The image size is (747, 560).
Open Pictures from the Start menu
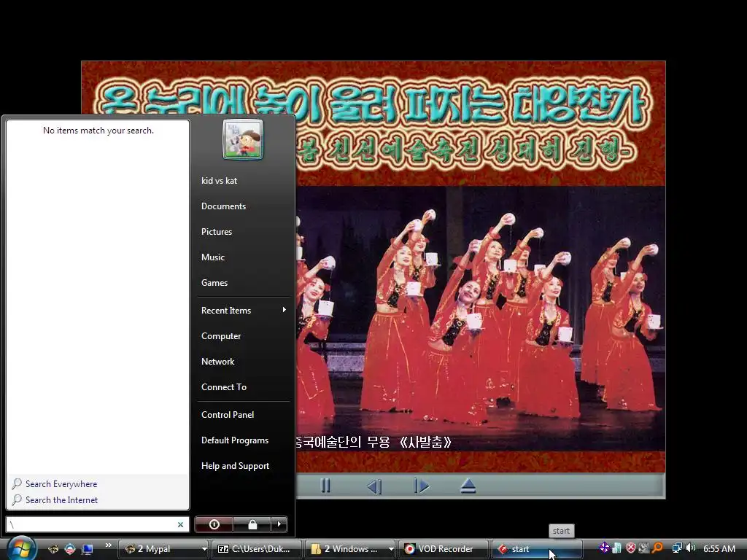216,232
